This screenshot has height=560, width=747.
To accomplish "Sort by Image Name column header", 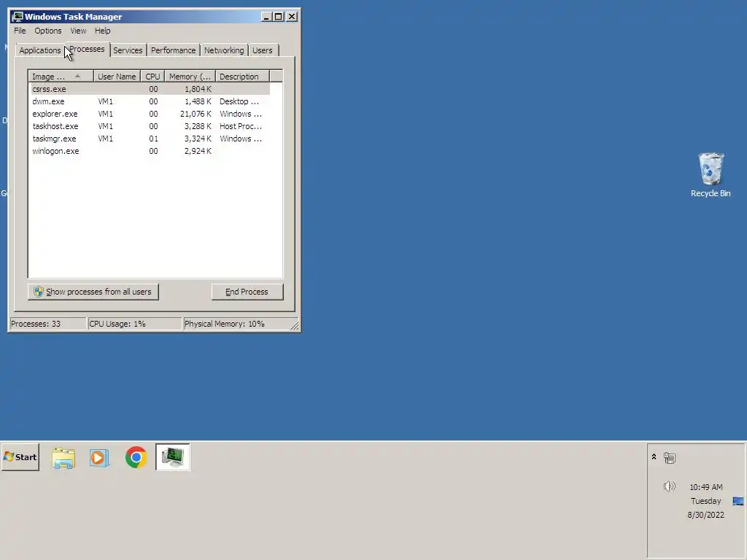I will (x=61, y=77).
